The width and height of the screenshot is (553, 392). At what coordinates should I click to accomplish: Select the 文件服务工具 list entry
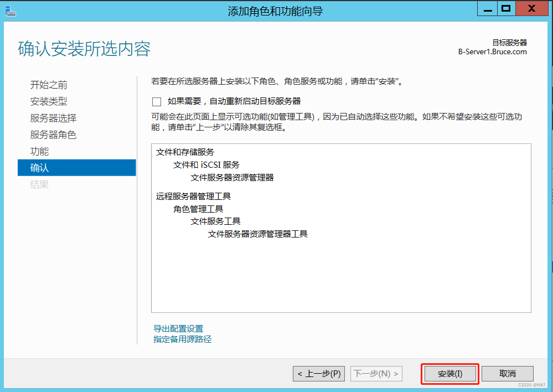point(216,221)
